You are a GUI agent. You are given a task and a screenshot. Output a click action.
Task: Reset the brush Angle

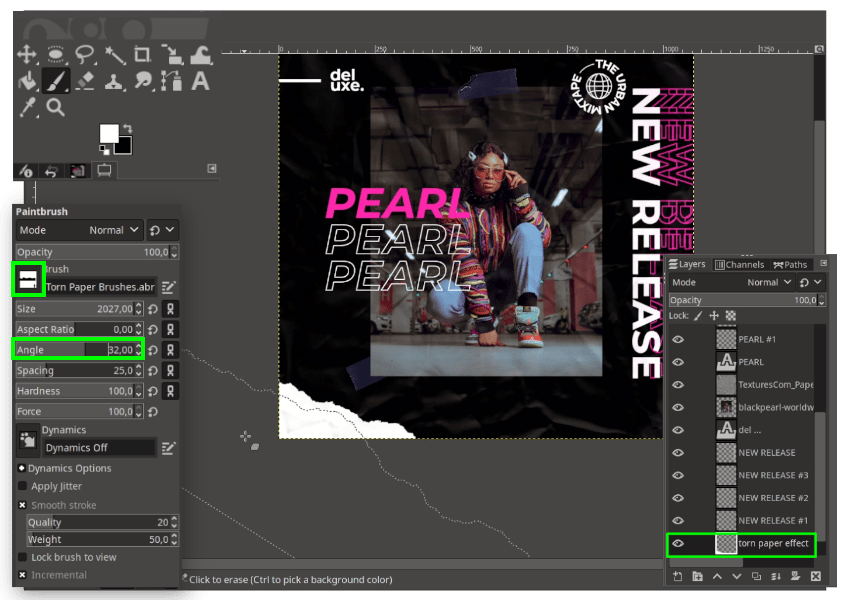click(153, 350)
